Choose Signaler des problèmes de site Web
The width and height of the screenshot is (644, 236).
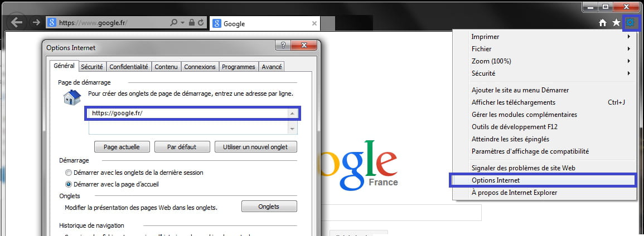pyautogui.click(x=545, y=168)
